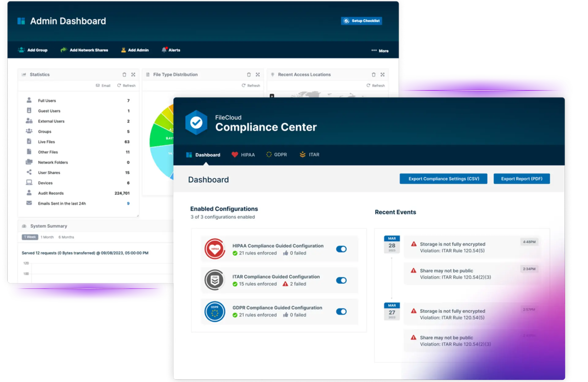Open the Setup Checklist button

[x=361, y=21]
